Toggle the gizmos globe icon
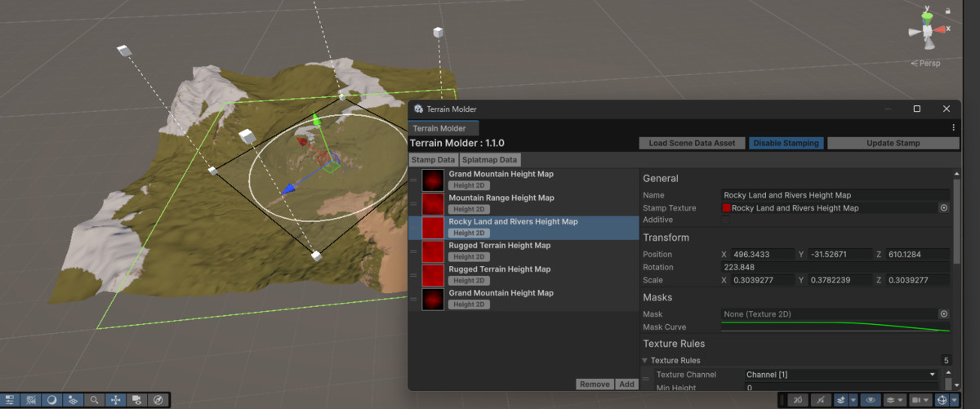 (942, 400)
